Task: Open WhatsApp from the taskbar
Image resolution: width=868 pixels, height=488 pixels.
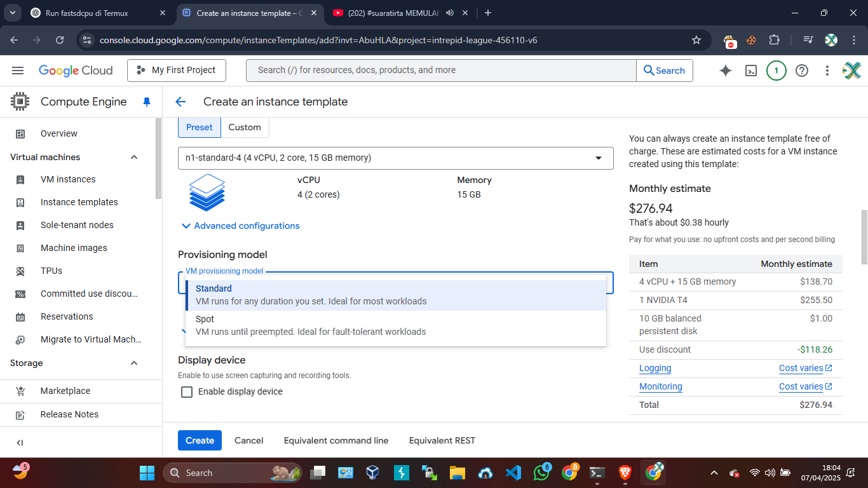Action: (x=541, y=473)
